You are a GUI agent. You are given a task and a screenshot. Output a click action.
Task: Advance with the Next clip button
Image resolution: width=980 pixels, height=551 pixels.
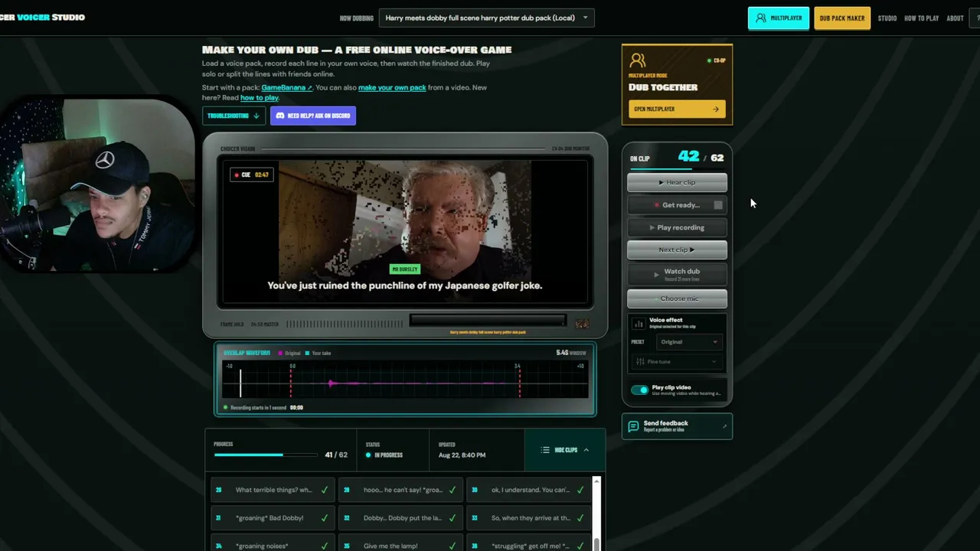[x=677, y=249]
